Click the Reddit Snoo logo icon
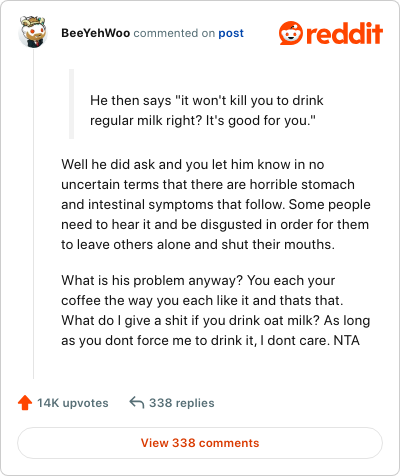Image resolution: width=400 pixels, height=476 pixels. click(291, 33)
